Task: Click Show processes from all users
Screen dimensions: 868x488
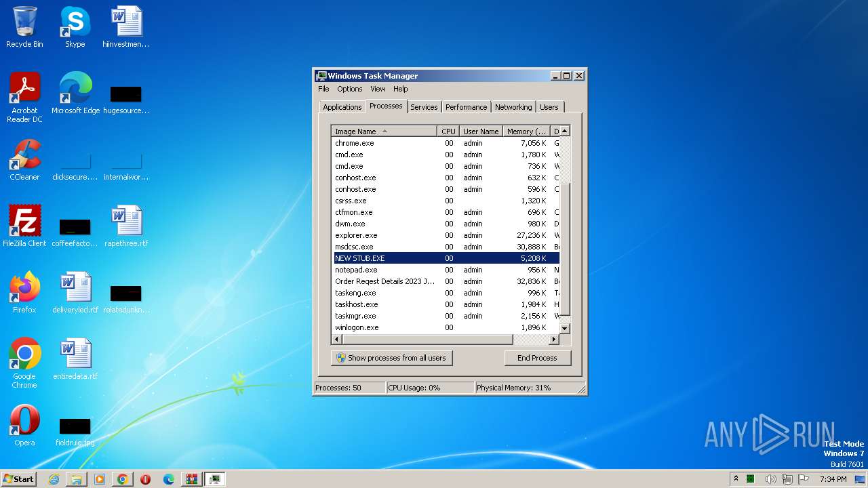Action: 391,358
